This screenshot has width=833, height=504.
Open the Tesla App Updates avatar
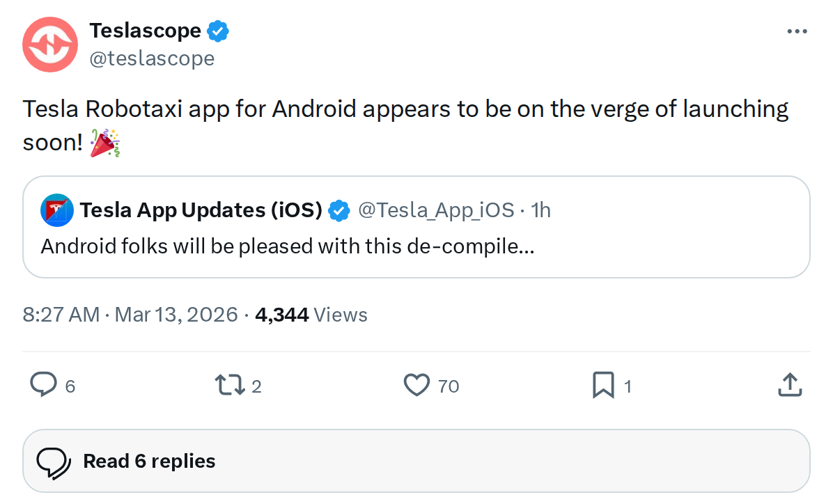coord(56,209)
